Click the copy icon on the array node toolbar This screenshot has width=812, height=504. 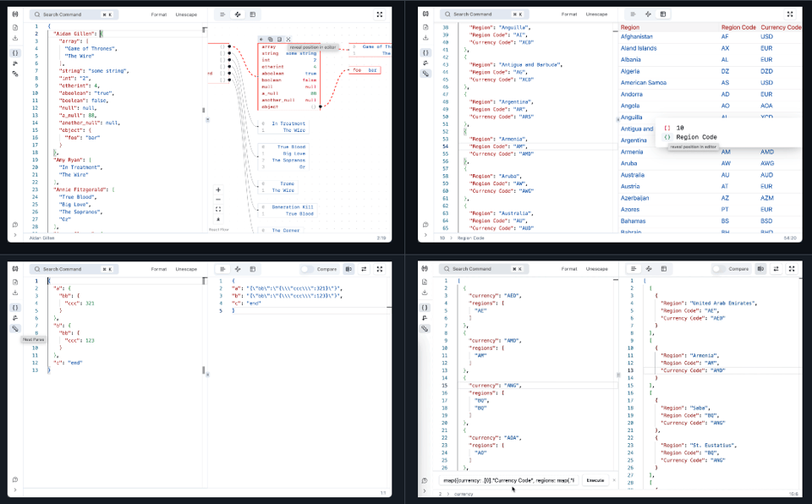pos(271,40)
